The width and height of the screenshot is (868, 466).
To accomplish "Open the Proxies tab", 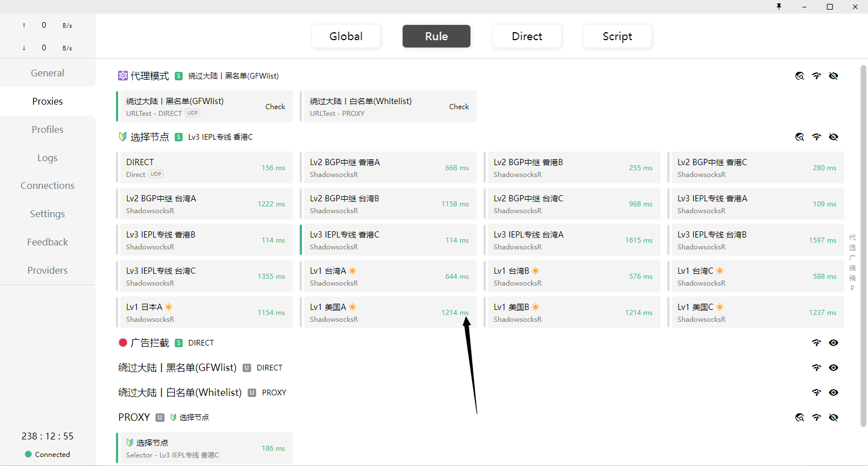I will pyautogui.click(x=47, y=101).
